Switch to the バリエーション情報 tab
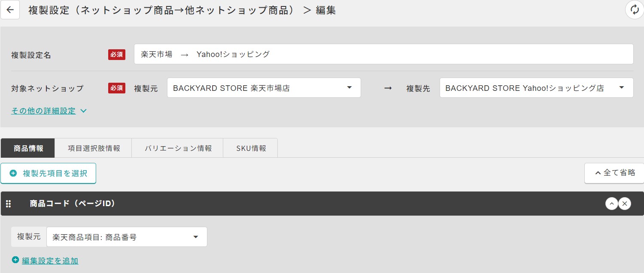The width and height of the screenshot is (644, 273). [178, 148]
